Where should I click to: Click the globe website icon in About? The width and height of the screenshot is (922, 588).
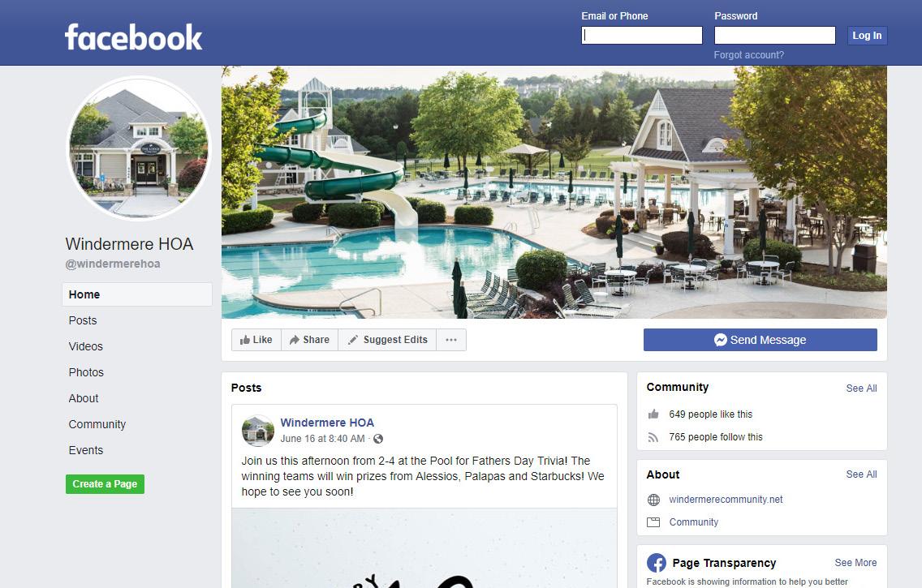(653, 500)
